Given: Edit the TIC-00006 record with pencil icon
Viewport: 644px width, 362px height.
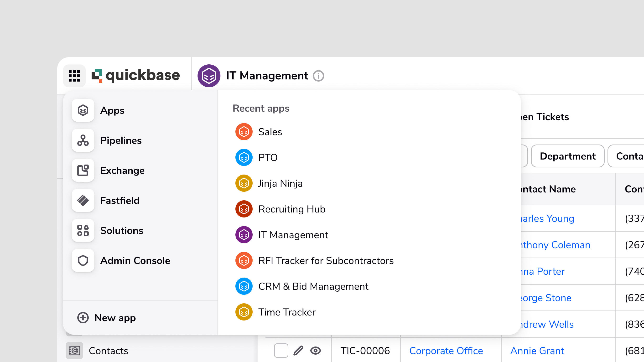Looking at the screenshot, I should pyautogui.click(x=298, y=351).
